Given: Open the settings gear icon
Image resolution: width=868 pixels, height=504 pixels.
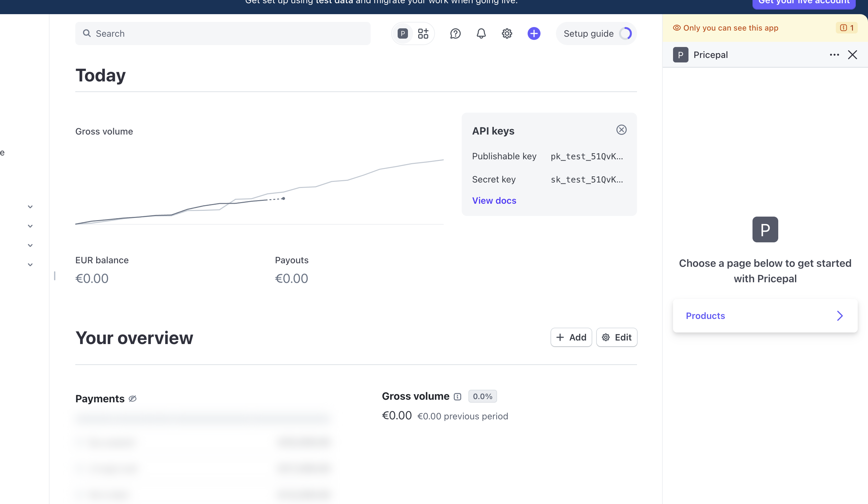Looking at the screenshot, I should tap(507, 33).
